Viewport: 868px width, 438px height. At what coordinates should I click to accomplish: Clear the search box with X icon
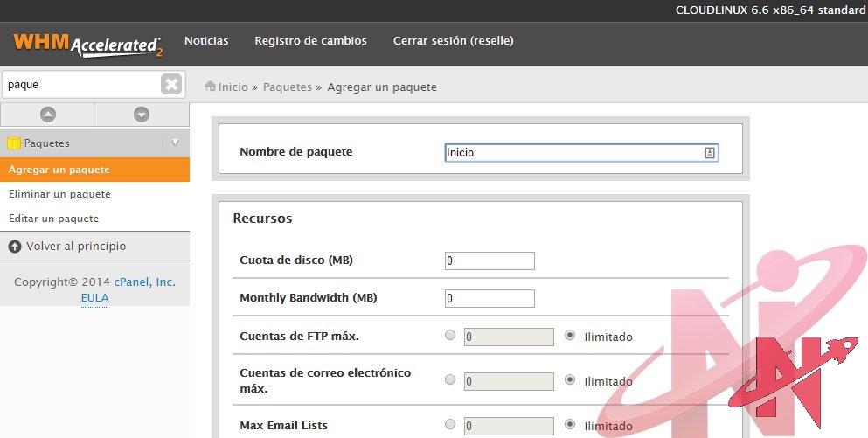[171, 84]
